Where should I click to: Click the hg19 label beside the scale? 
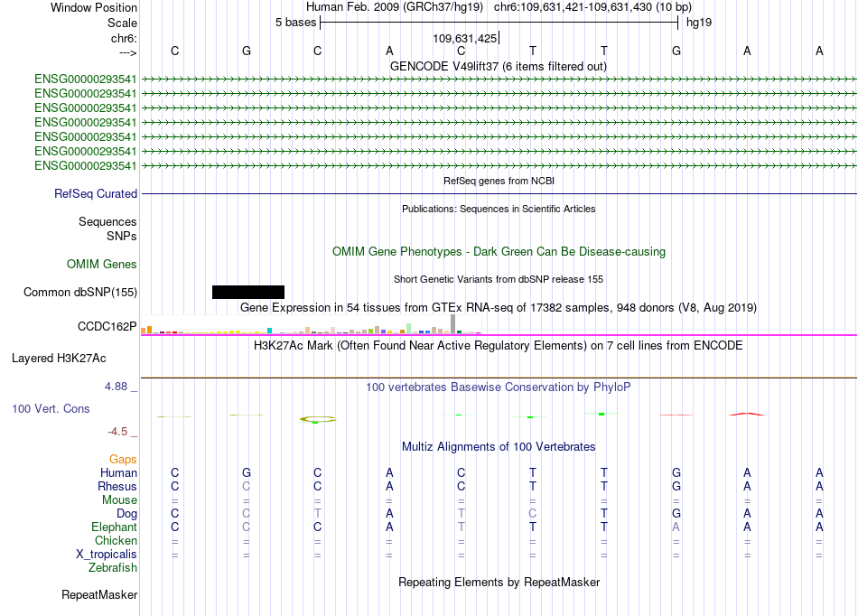coord(699,23)
